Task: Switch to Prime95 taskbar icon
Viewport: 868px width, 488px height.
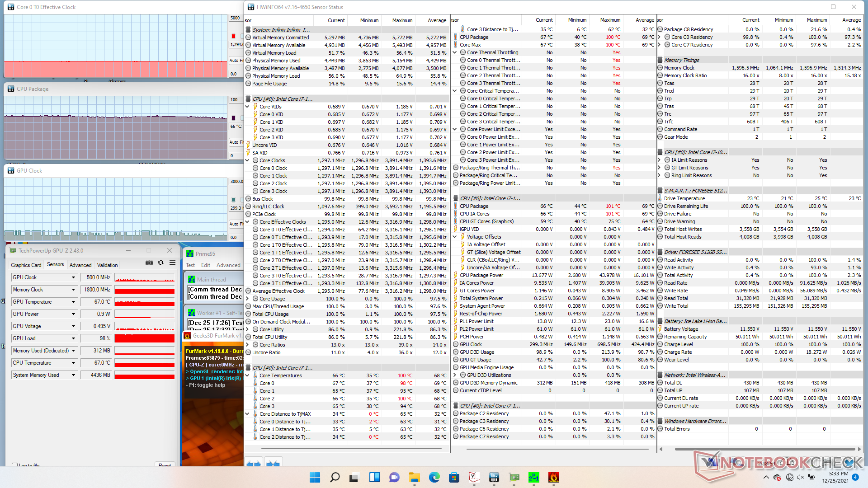Action: (533, 477)
